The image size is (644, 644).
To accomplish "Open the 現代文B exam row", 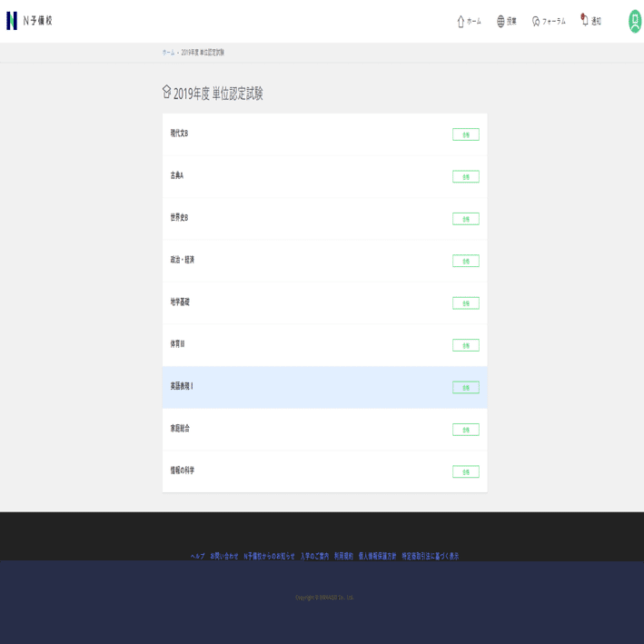I will [x=325, y=134].
